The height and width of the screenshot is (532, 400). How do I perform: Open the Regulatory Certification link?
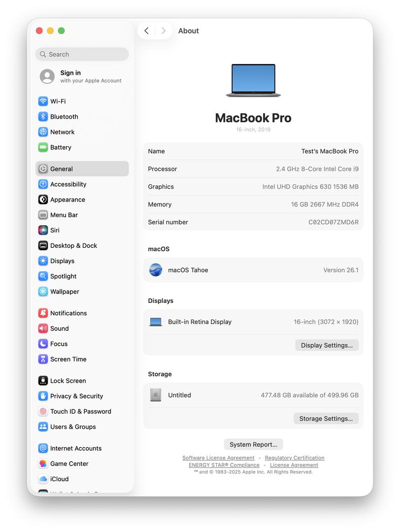295,458
